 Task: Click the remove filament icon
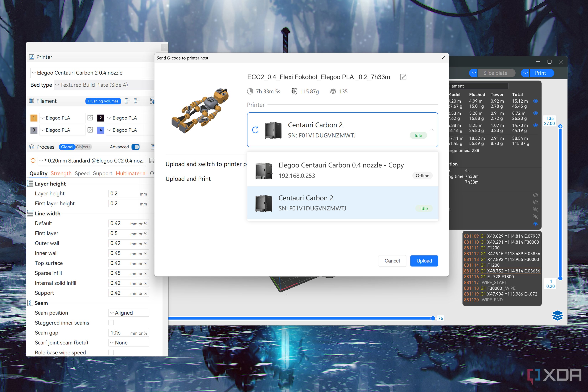[128, 101]
